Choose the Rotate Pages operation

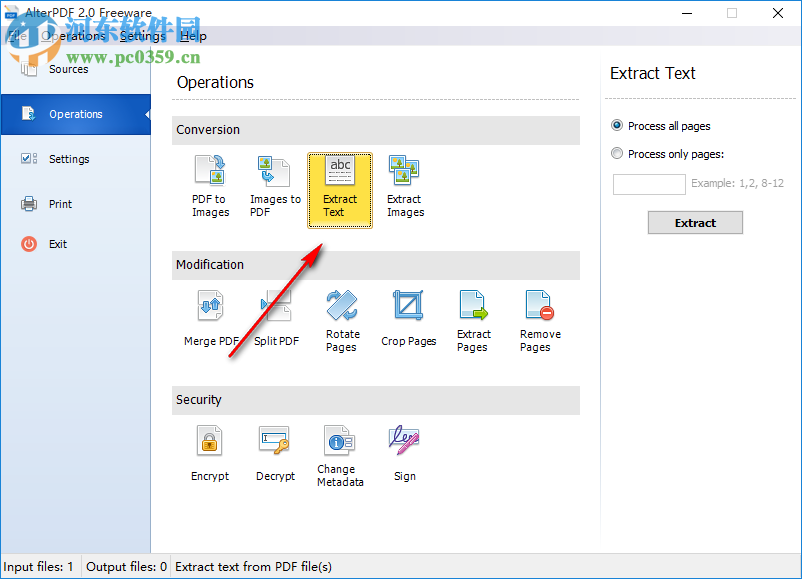pos(342,321)
